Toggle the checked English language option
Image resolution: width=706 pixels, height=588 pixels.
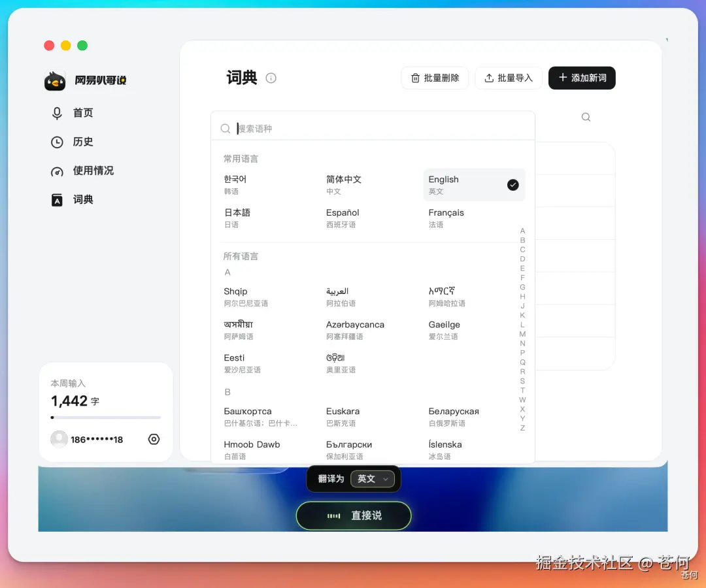(x=474, y=185)
